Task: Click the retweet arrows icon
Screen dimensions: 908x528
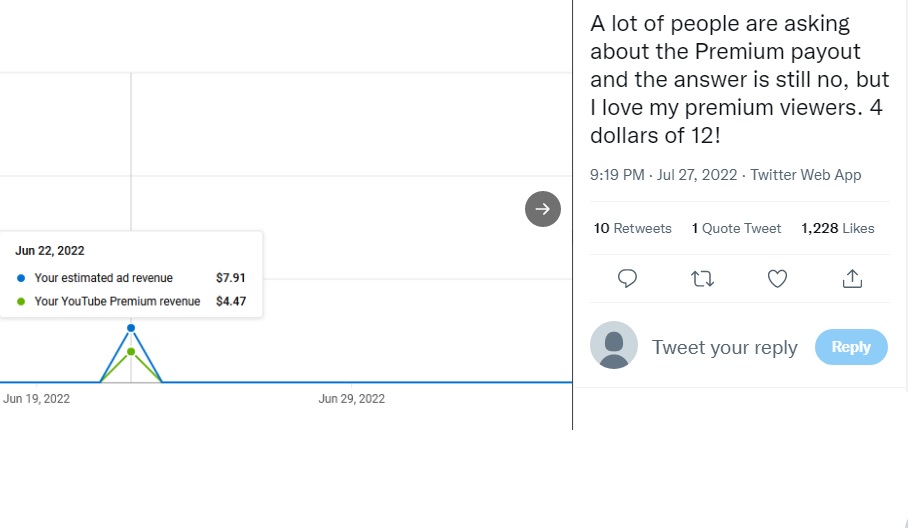Action: (702, 279)
